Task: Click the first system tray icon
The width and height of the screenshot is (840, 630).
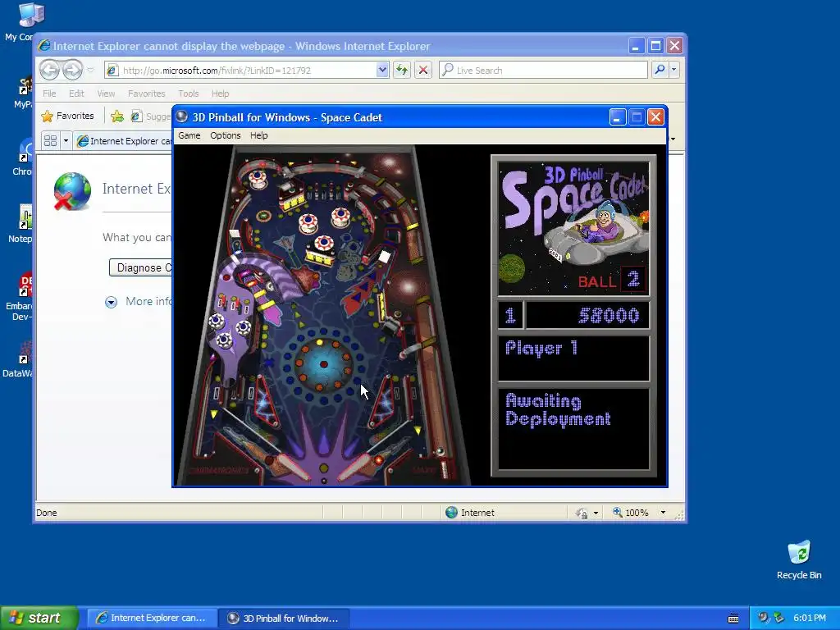Action: [x=763, y=618]
